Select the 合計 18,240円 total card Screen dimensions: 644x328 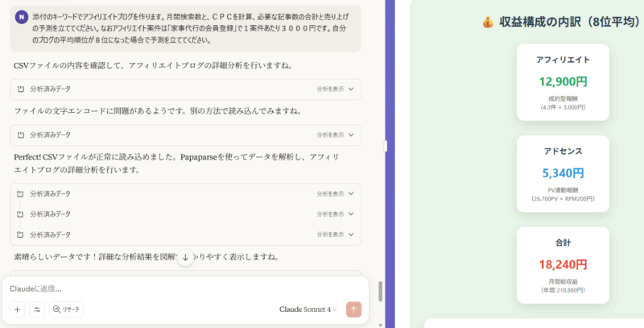pos(563,264)
